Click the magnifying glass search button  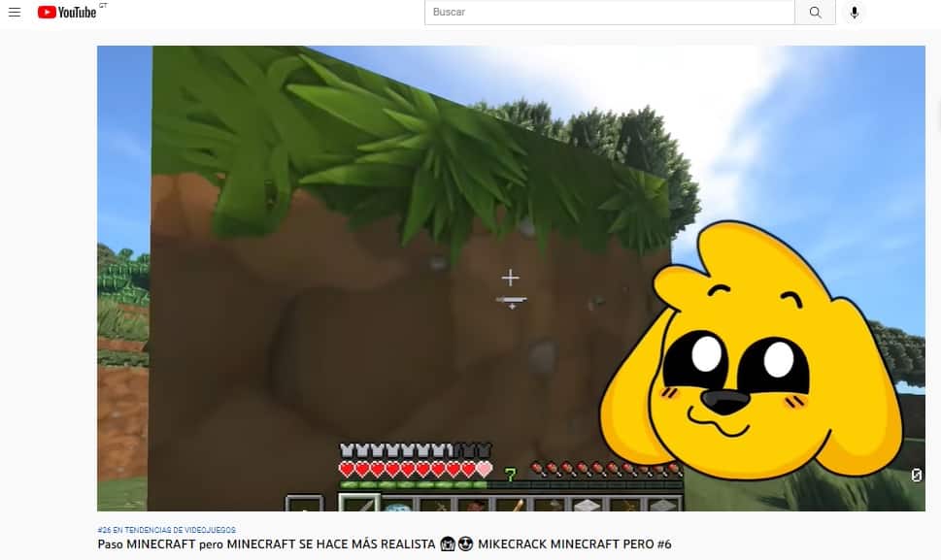coord(815,12)
